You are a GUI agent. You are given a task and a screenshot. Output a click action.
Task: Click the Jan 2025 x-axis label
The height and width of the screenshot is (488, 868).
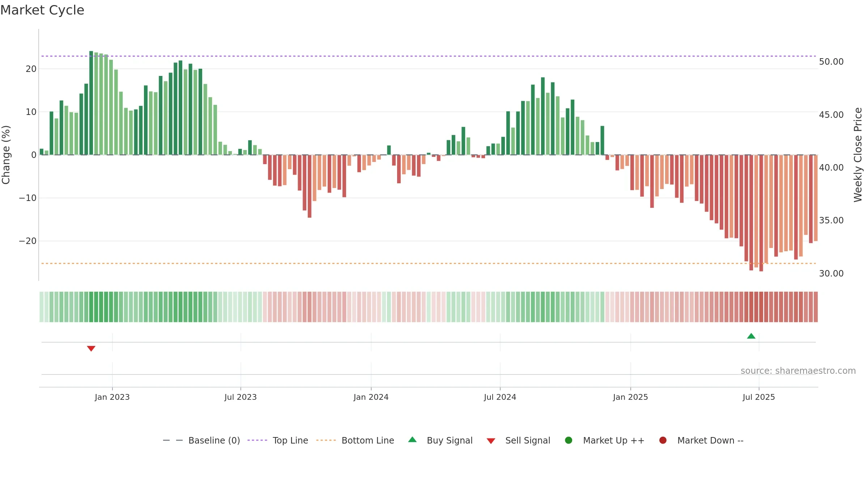630,397
